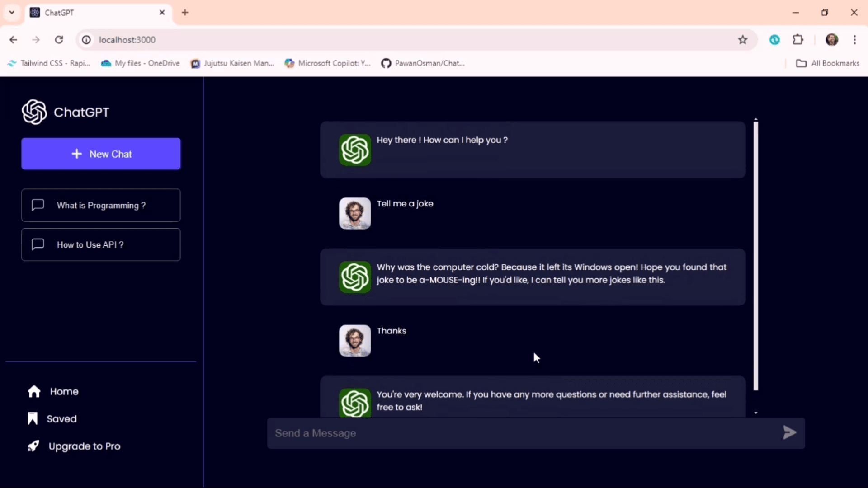Open the All Bookmarks folder
The height and width of the screenshot is (488, 868).
828,63
